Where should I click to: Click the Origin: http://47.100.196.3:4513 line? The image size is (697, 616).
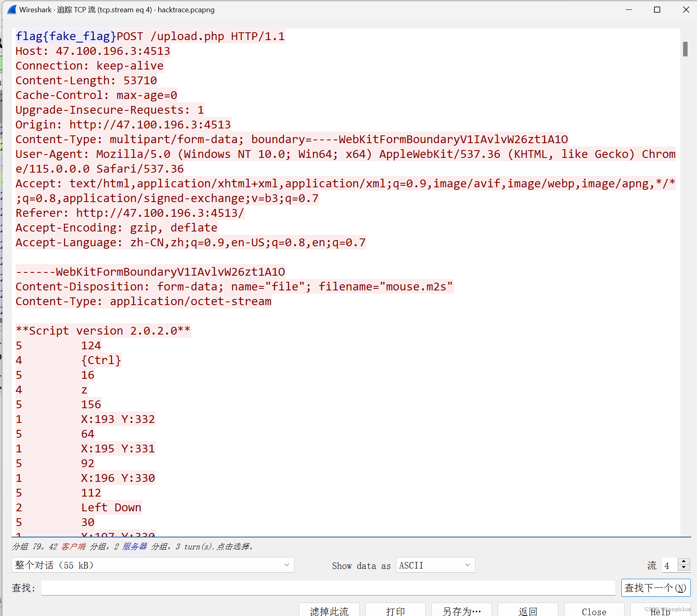click(123, 125)
